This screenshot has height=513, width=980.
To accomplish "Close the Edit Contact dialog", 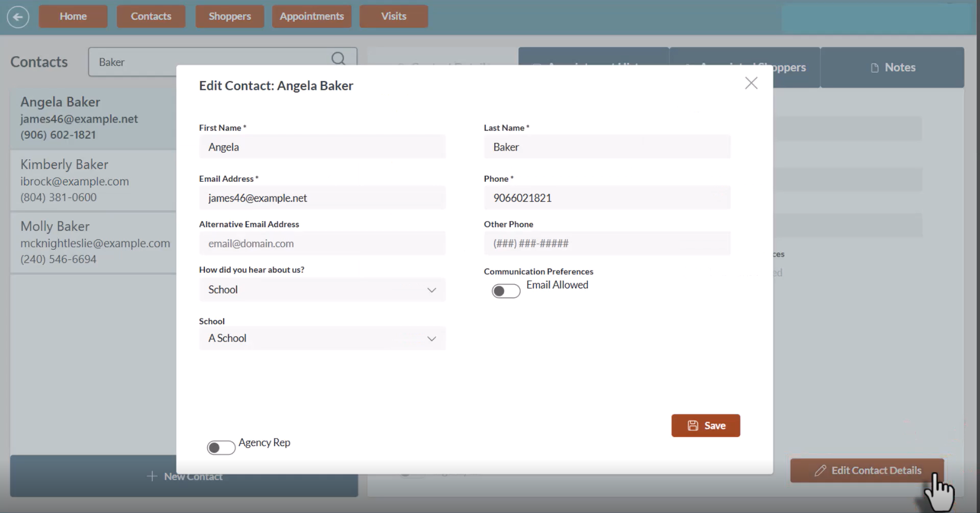I will pos(751,83).
